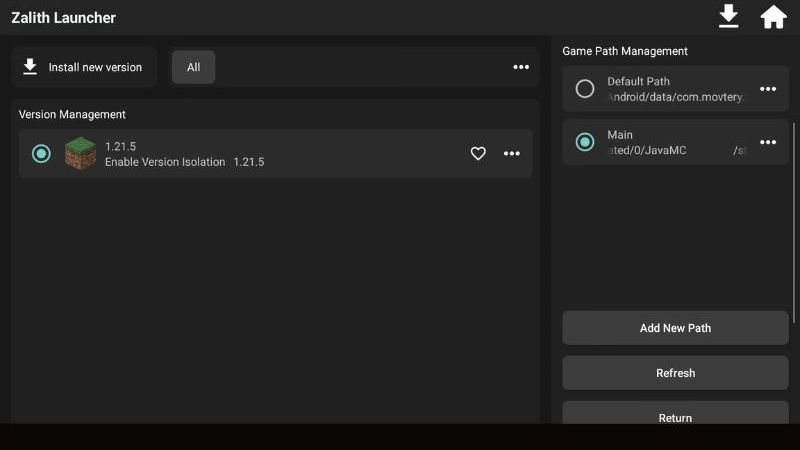Open more options for version 1.21.5
This screenshot has width=800, height=450.
click(512, 154)
